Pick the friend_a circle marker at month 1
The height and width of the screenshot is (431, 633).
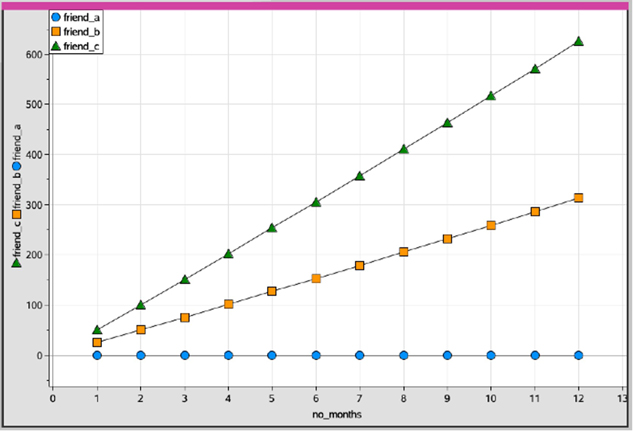click(x=97, y=355)
